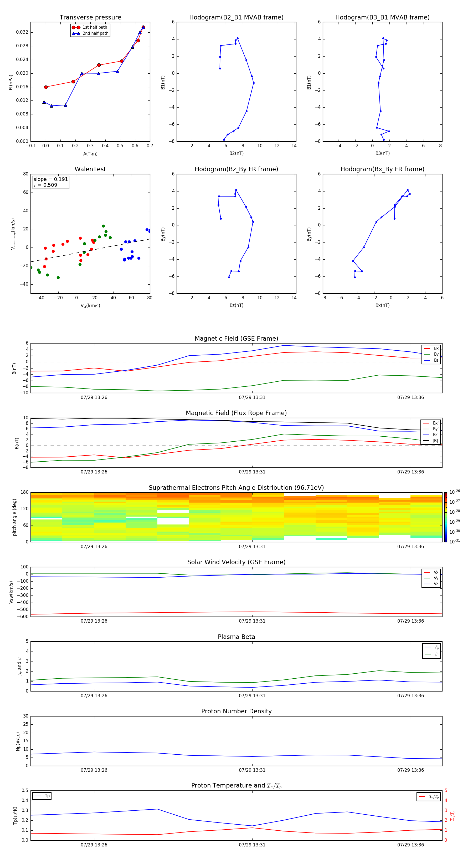The width and height of the screenshot is (473, 868).
Task: Click the "Bx'" legend entry in flux rope plot
Action: (431, 423)
